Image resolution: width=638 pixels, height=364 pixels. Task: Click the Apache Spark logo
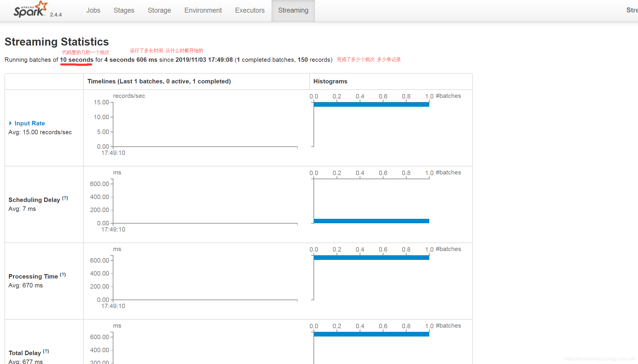(x=30, y=9)
